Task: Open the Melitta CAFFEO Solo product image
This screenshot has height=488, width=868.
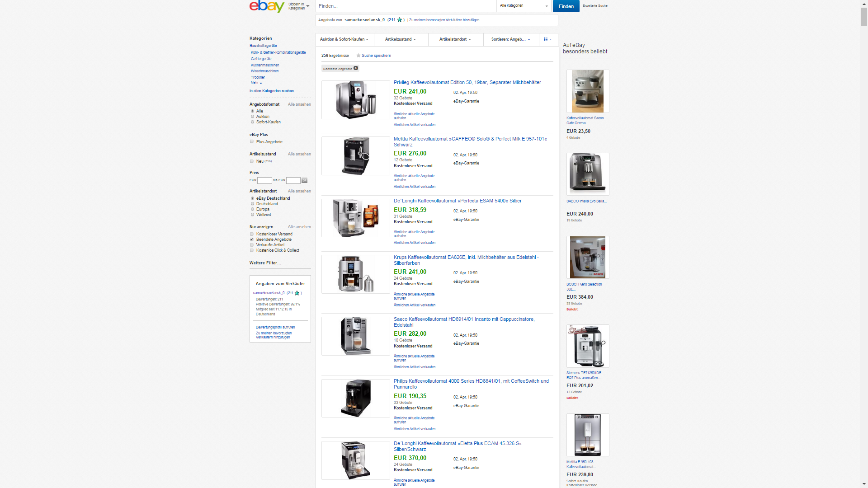Action: [356, 156]
